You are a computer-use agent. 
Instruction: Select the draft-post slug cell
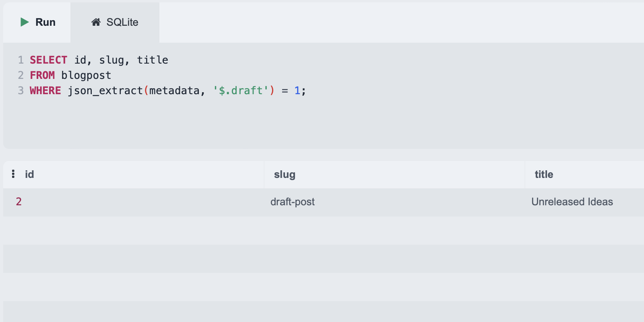[x=293, y=202]
